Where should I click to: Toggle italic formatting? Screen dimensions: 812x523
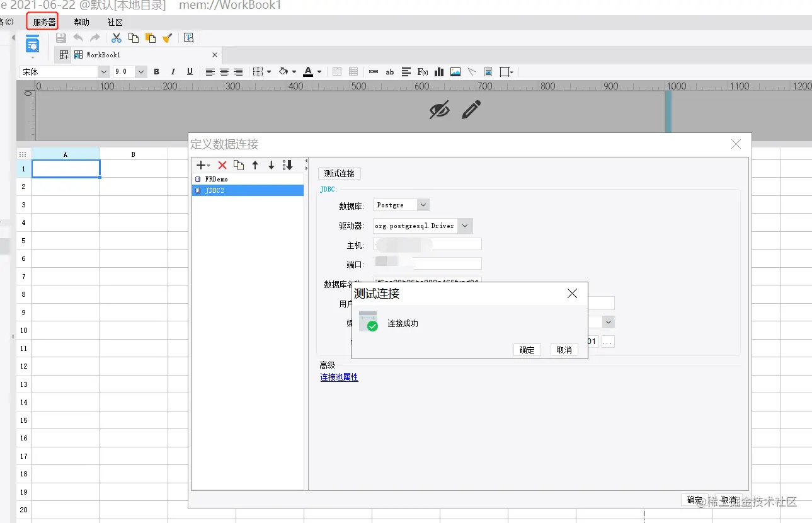[x=173, y=72]
